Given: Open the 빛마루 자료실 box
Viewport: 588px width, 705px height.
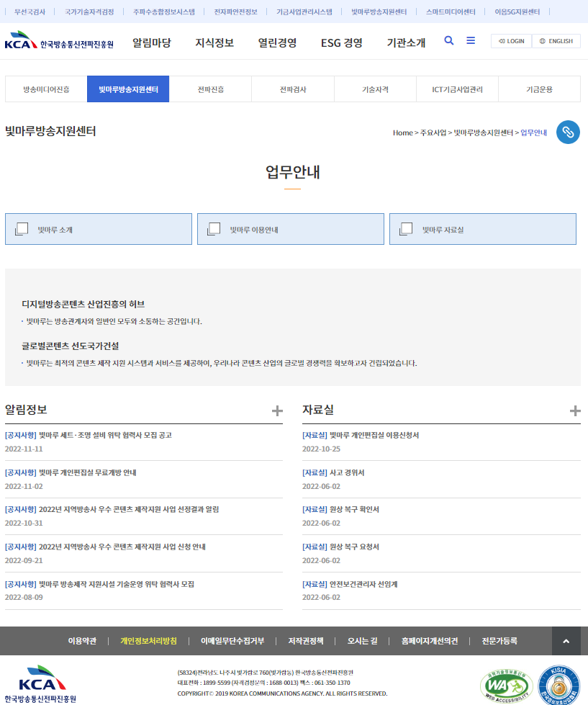Looking at the screenshot, I should point(483,229).
